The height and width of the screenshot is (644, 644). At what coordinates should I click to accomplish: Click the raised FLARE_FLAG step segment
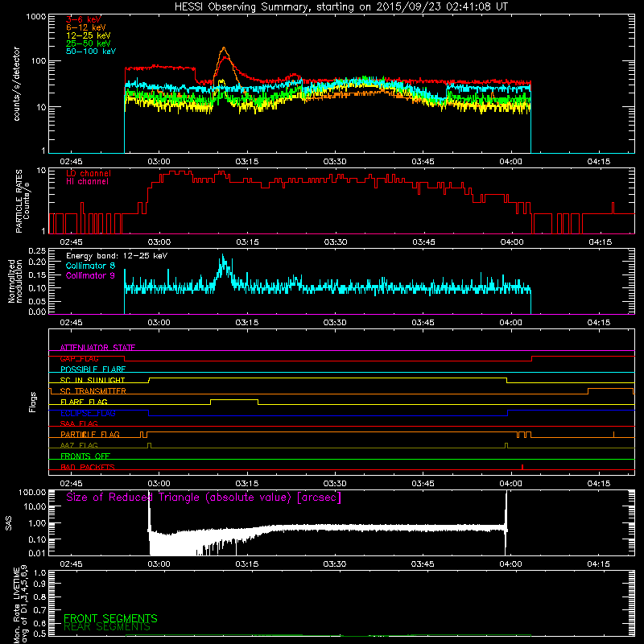pos(234,399)
